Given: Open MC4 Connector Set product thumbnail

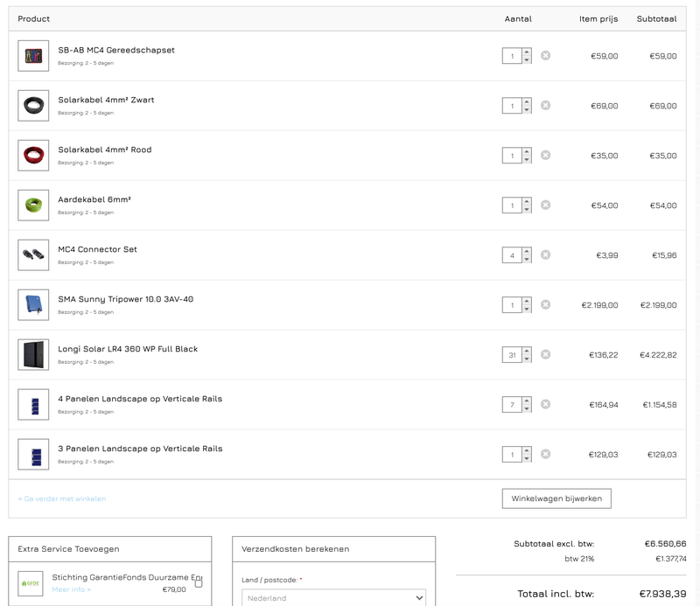Looking at the screenshot, I should (33, 255).
